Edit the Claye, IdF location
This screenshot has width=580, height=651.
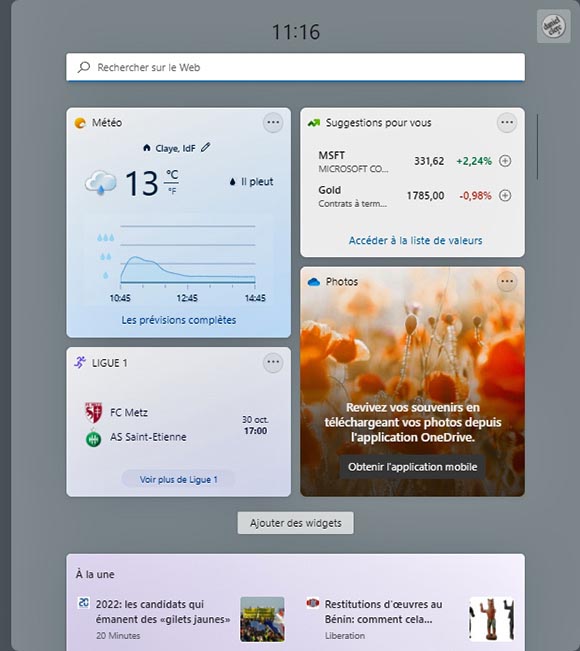206,147
